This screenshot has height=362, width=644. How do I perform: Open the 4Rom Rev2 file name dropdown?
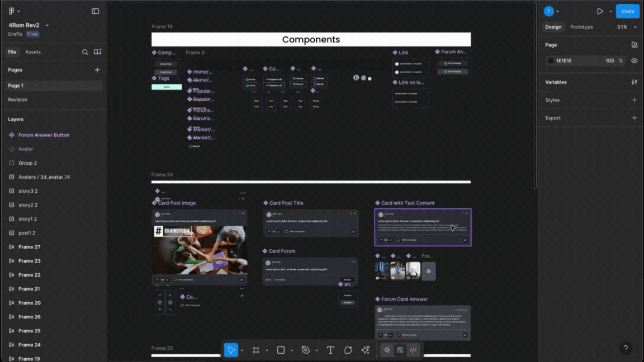[x=47, y=25]
